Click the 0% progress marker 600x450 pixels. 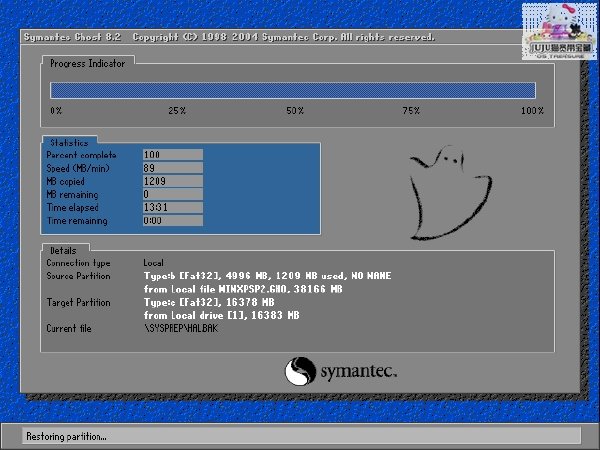pyautogui.click(x=56, y=111)
